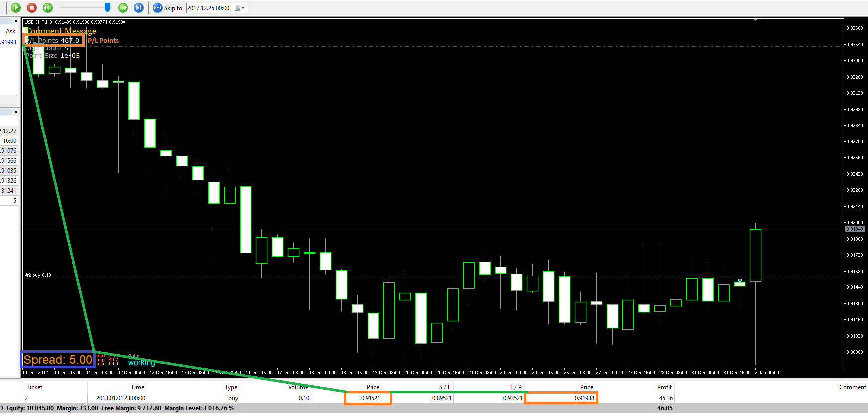The height and width of the screenshot is (418, 868).
Task: Click the profit value 45.36
Action: (666, 398)
